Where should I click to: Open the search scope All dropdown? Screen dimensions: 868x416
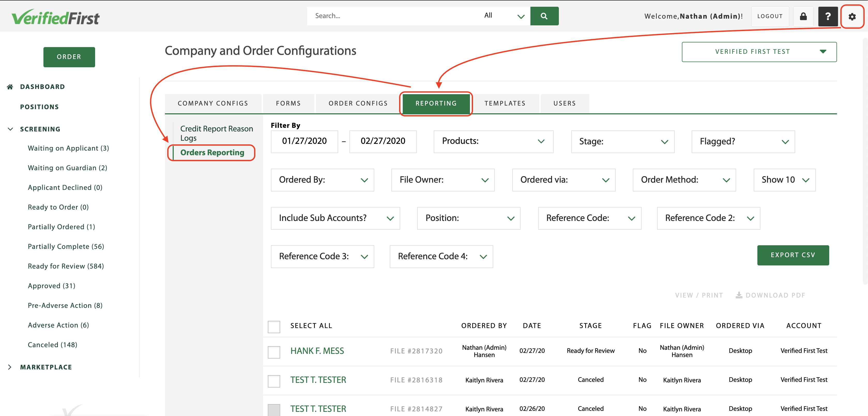504,16
